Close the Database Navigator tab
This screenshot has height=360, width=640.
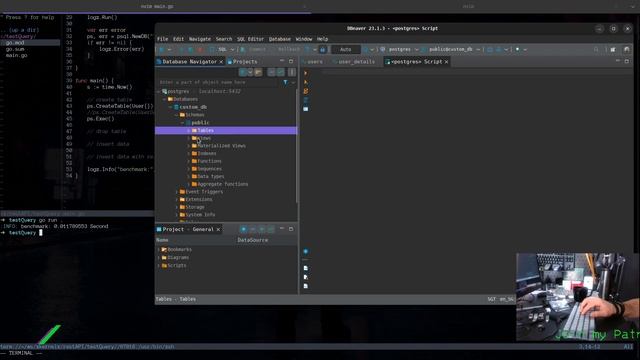(x=221, y=62)
